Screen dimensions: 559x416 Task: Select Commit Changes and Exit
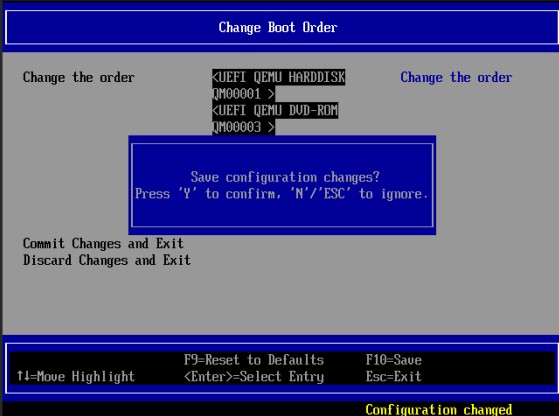[x=103, y=243]
